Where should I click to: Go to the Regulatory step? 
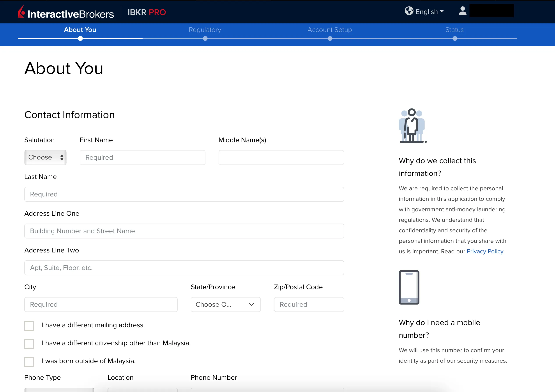tap(205, 30)
